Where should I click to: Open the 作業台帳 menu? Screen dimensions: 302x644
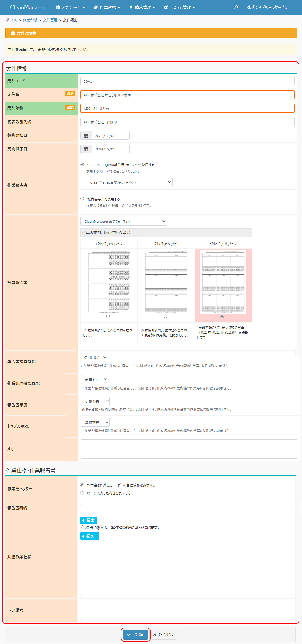point(107,7)
